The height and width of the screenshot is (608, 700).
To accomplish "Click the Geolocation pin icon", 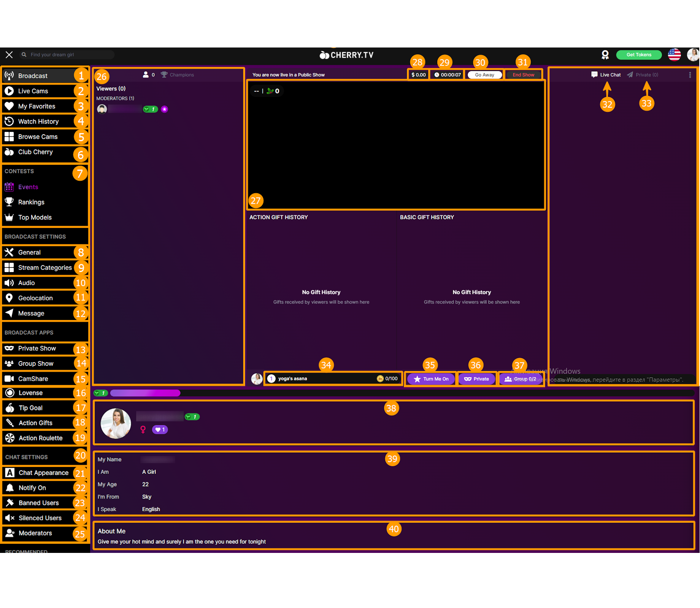I will click(x=9, y=298).
